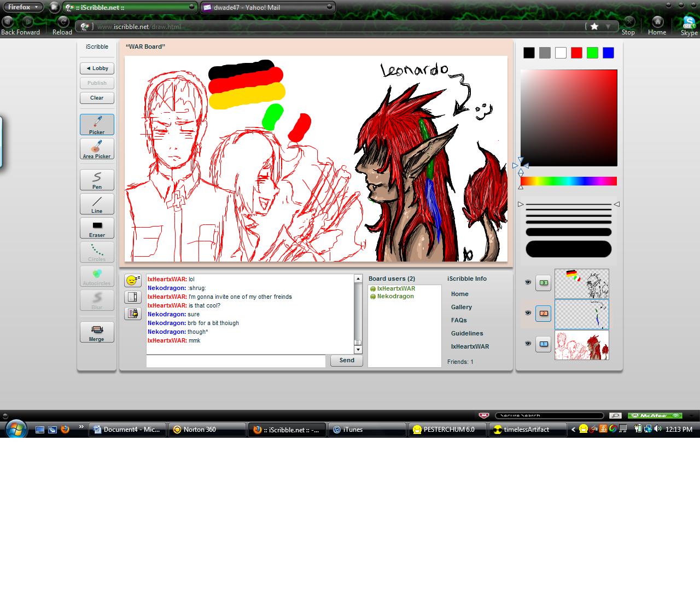Click the Firefox Home icon

click(x=657, y=21)
